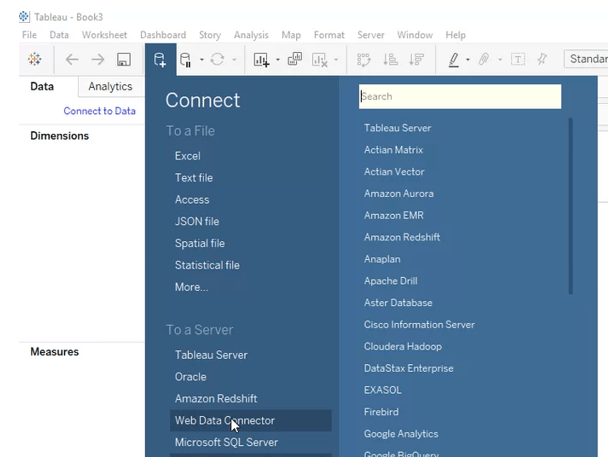The width and height of the screenshot is (608, 465).
Task: Select Anaplan in connector list
Action: tap(382, 259)
